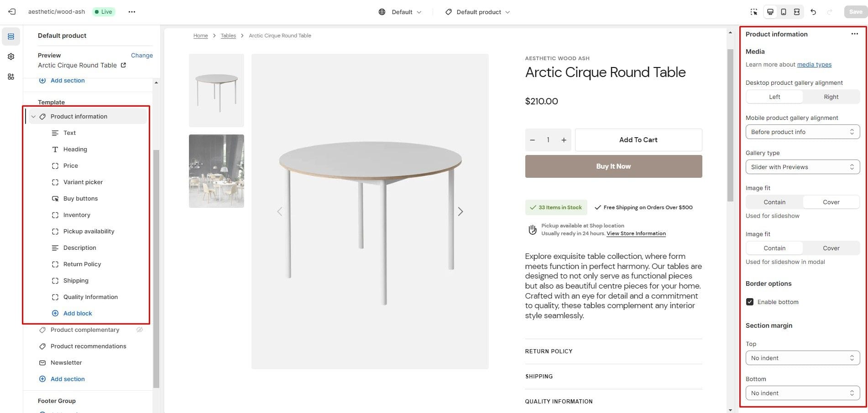Activate the inspector selection icon
The image size is (868, 413).
[754, 12]
